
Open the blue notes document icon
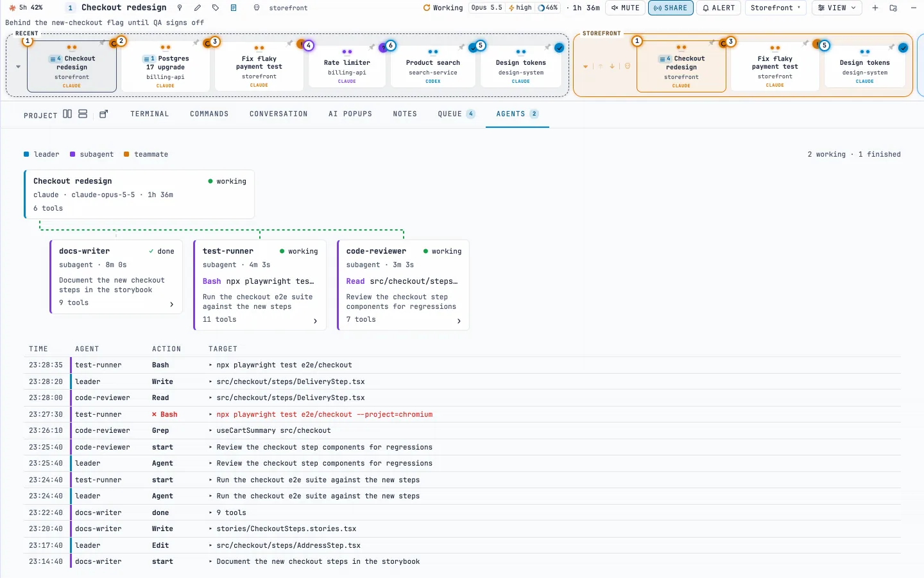234,8
